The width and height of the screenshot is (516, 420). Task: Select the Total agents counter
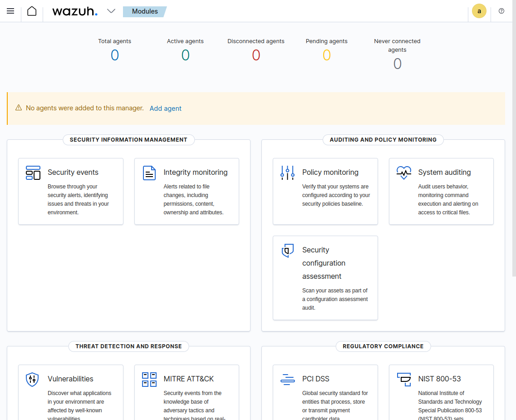114,55
